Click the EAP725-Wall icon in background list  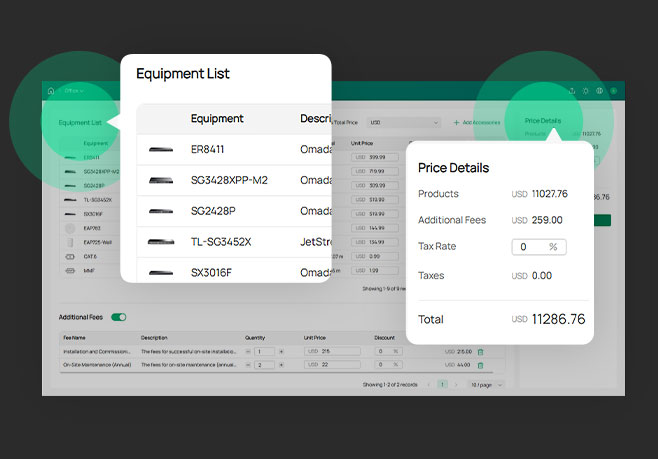(x=70, y=243)
